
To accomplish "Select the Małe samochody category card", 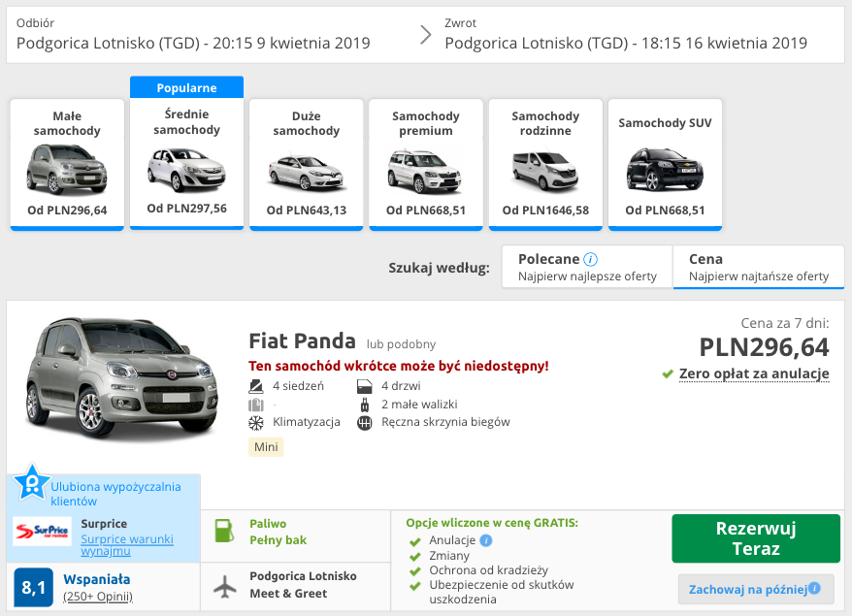I will click(x=67, y=164).
